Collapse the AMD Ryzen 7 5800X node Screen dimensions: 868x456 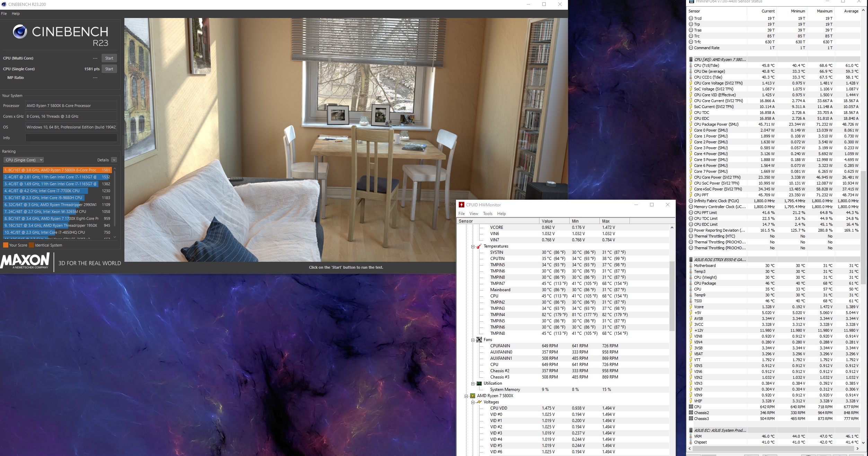(466, 396)
